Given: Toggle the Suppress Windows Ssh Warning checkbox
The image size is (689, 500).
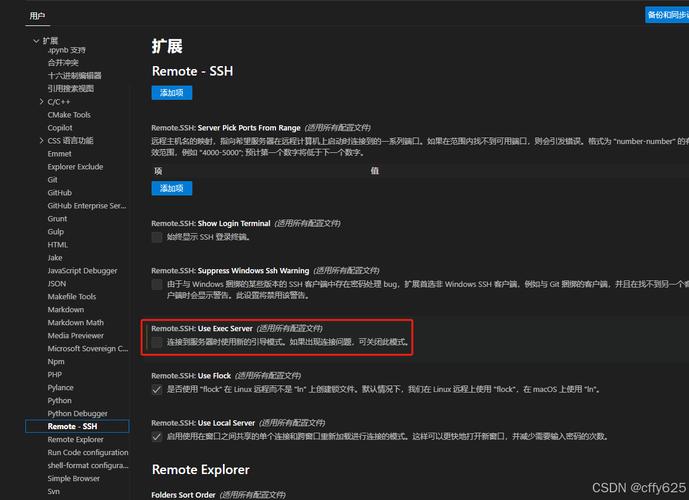Looking at the screenshot, I should (x=157, y=284).
